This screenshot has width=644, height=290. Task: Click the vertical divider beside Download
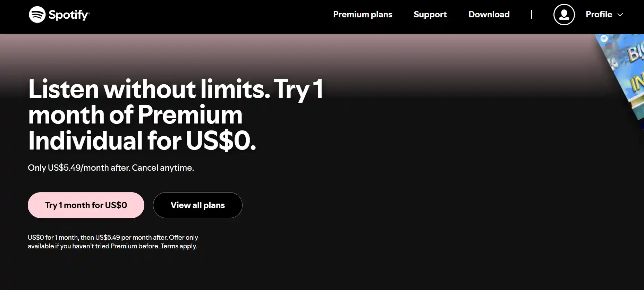pyautogui.click(x=531, y=15)
